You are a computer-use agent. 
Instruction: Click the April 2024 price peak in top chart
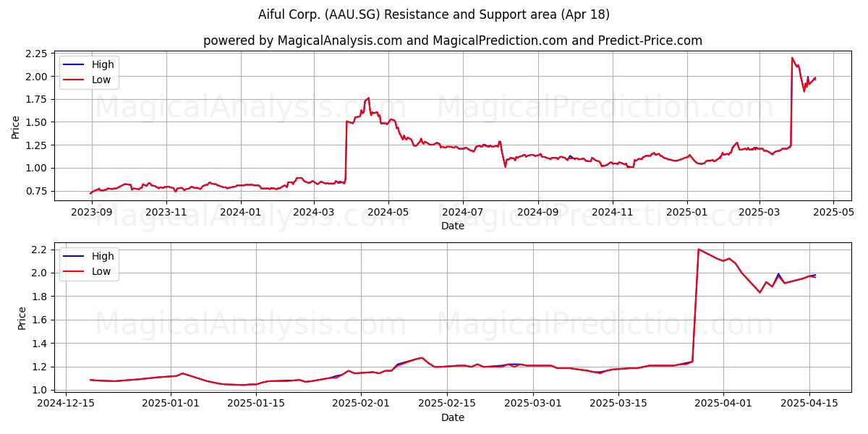click(368, 98)
